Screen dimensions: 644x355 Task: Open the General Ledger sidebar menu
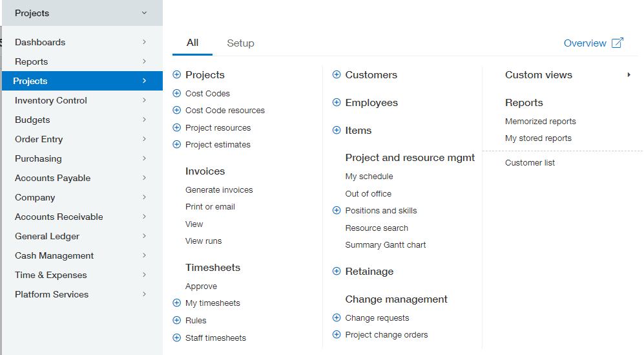[81, 236]
